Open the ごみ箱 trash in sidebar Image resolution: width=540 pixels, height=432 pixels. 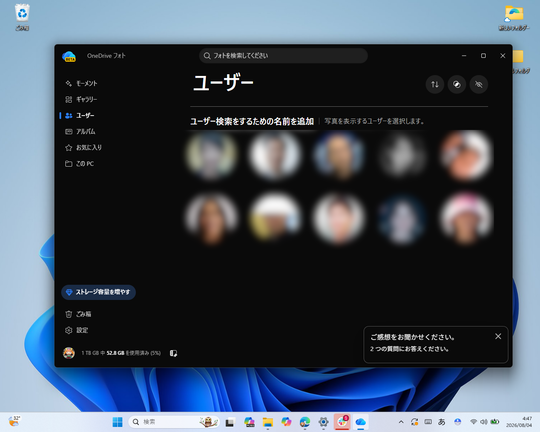click(x=79, y=314)
